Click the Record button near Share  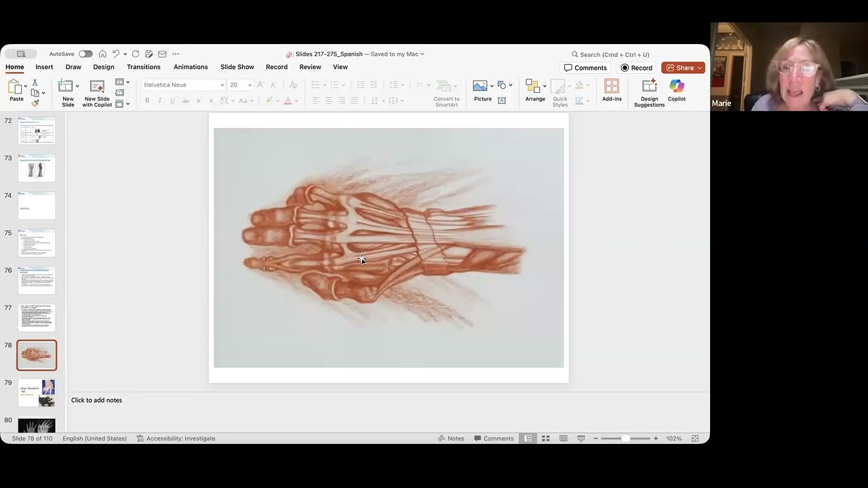tap(636, 68)
